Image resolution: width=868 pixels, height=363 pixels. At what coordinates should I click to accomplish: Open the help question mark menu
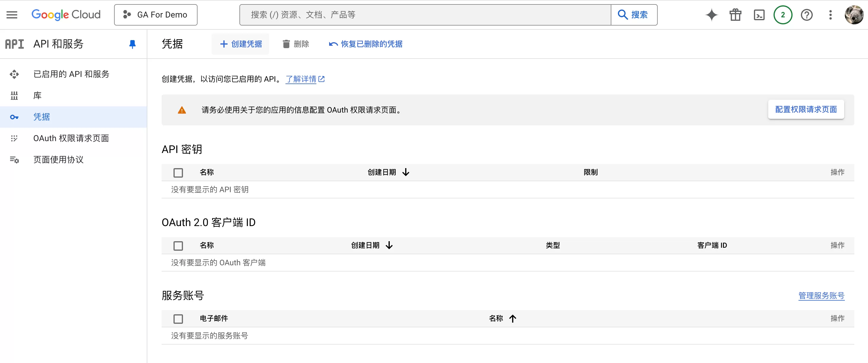(x=807, y=15)
